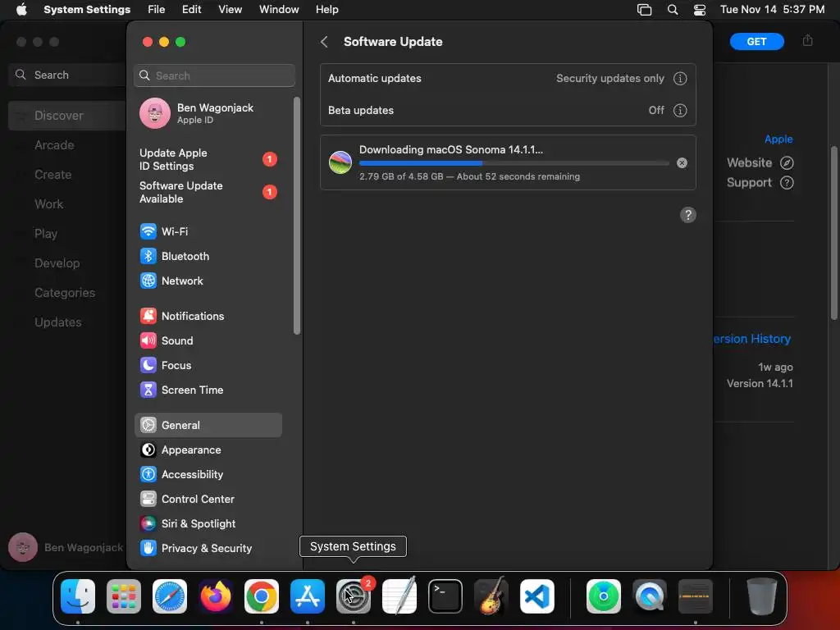Click the macOS download progress bar
This screenshot has width=840, height=630.
click(x=514, y=163)
